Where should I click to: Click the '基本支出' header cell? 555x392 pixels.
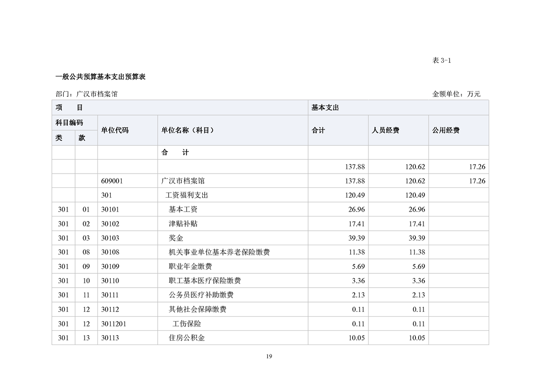pos(398,108)
